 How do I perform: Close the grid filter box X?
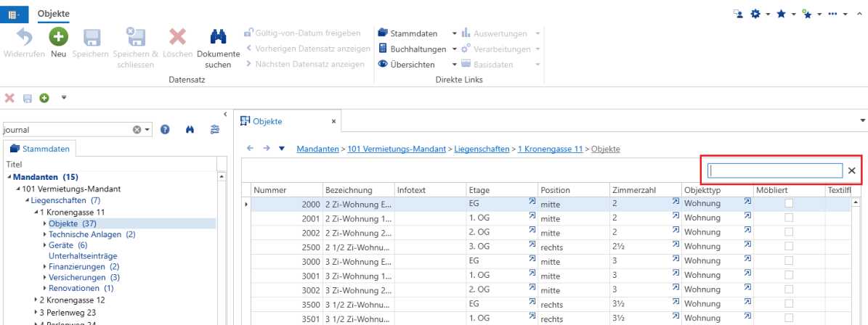point(852,170)
